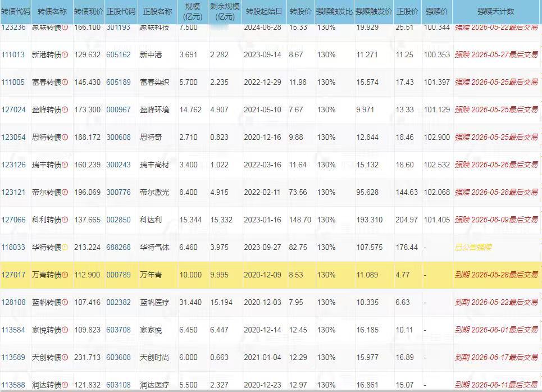542x392 pixels.
Task: Click the alert icon beside 蓝帆转债
Action: 65,303
